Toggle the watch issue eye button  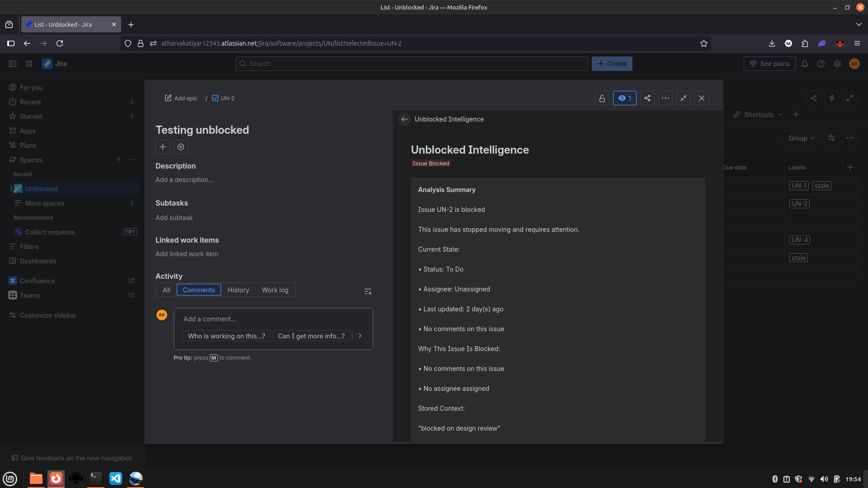[x=624, y=99]
